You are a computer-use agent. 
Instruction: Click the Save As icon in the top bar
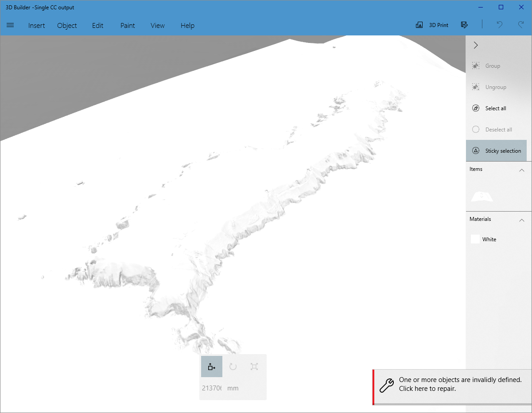pos(464,25)
